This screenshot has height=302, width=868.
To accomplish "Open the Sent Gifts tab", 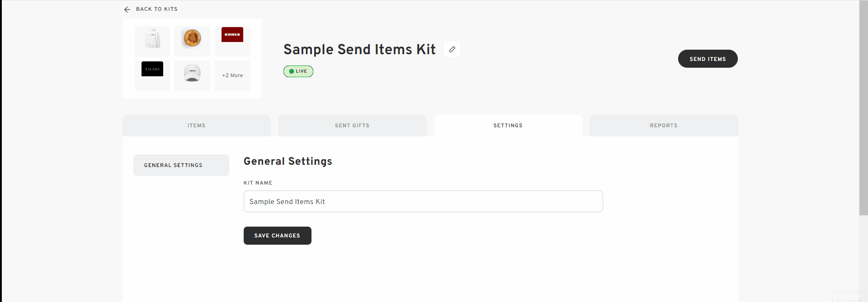I will pyautogui.click(x=352, y=125).
